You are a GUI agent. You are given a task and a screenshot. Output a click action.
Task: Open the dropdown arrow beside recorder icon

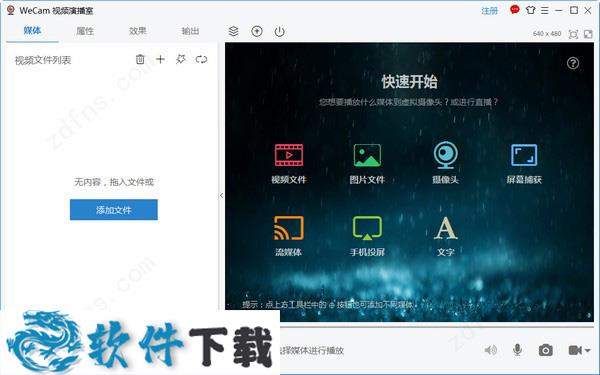(587, 350)
